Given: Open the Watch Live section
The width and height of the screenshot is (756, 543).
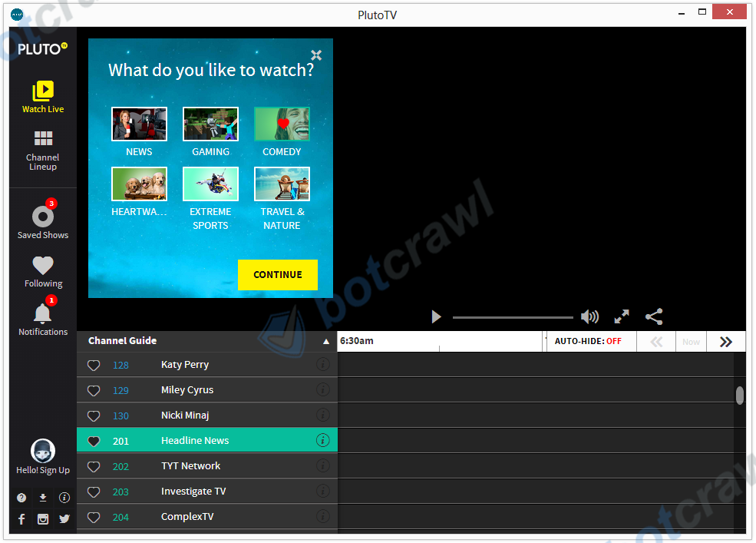Looking at the screenshot, I should [x=43, y=97].
